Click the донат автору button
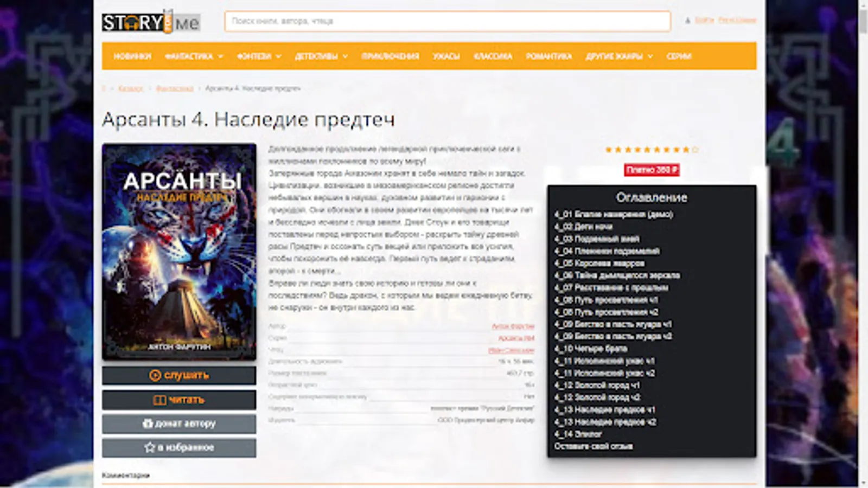This screenshot has width=868, height=488. click(179, 423)
